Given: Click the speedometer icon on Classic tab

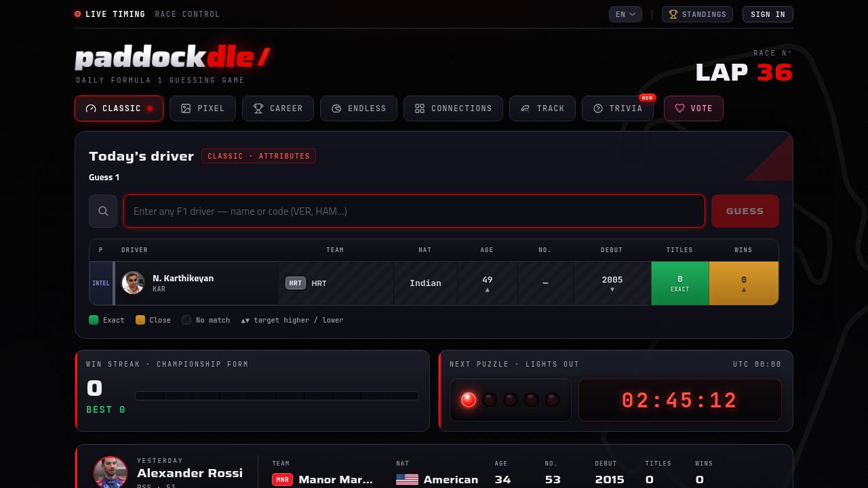Looking at the screenshot, I should 91,108.
